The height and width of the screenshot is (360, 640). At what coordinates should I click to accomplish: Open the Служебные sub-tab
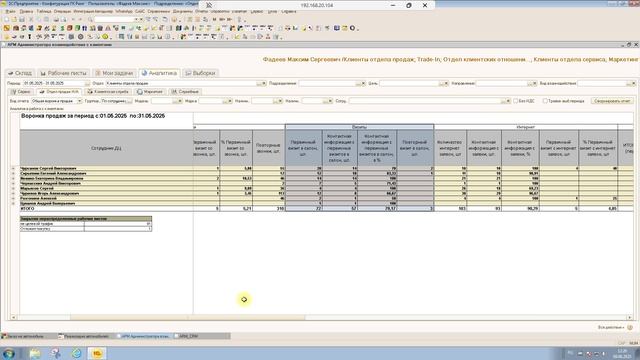click(185, 92)
